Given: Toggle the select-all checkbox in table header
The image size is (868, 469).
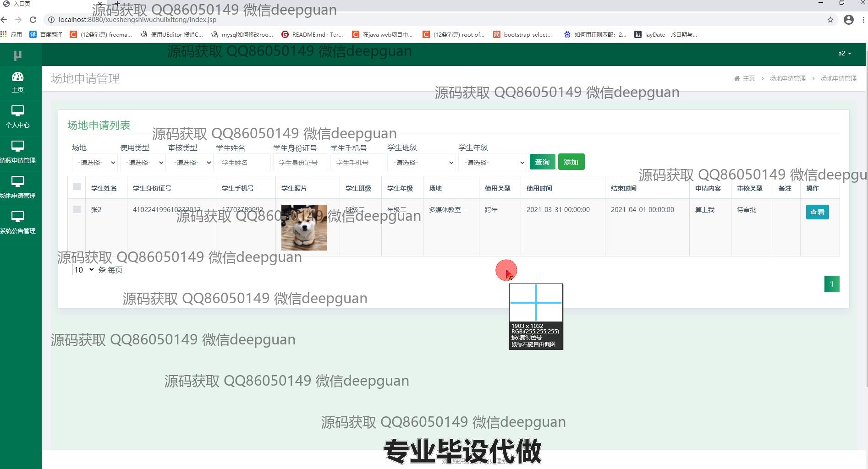Looking at the screenshot, I should (x=77, y=186).
